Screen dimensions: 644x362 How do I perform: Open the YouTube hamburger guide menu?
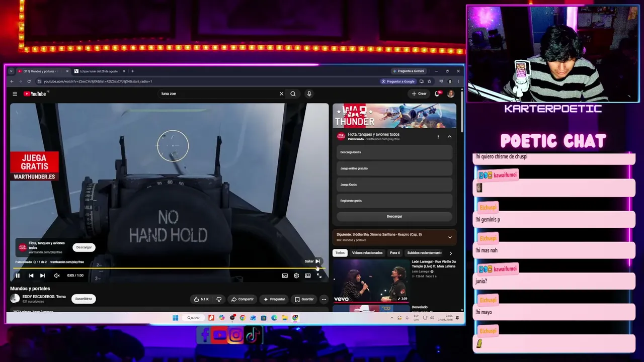[15, 94]
